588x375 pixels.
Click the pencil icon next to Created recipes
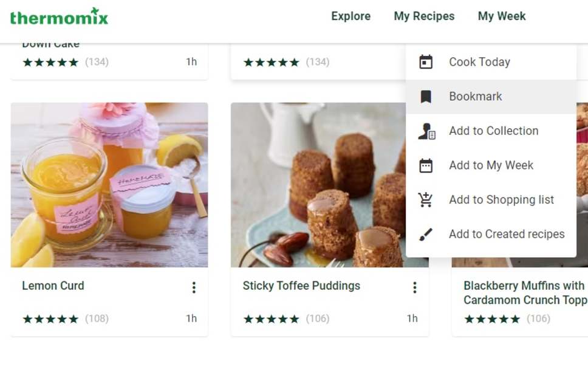[426, 233]
